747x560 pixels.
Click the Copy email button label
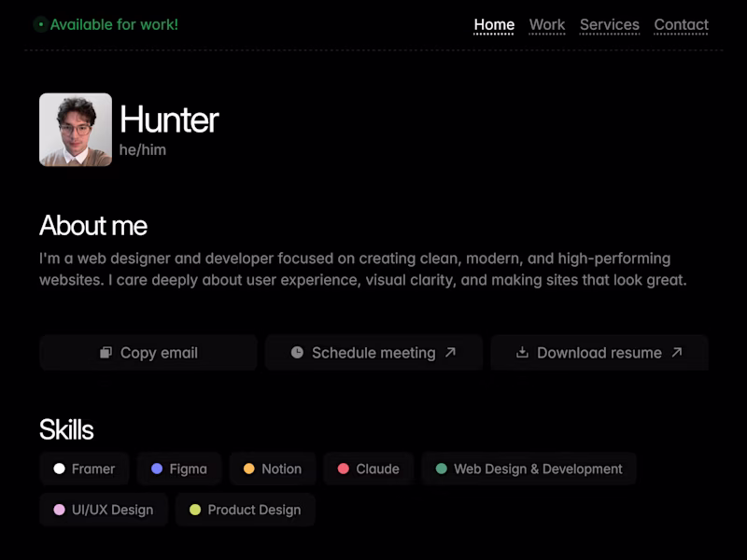[x=159, y=353]
